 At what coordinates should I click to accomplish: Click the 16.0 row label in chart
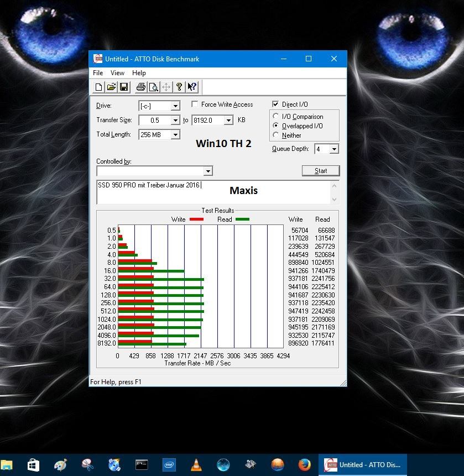tap(110, 270)
